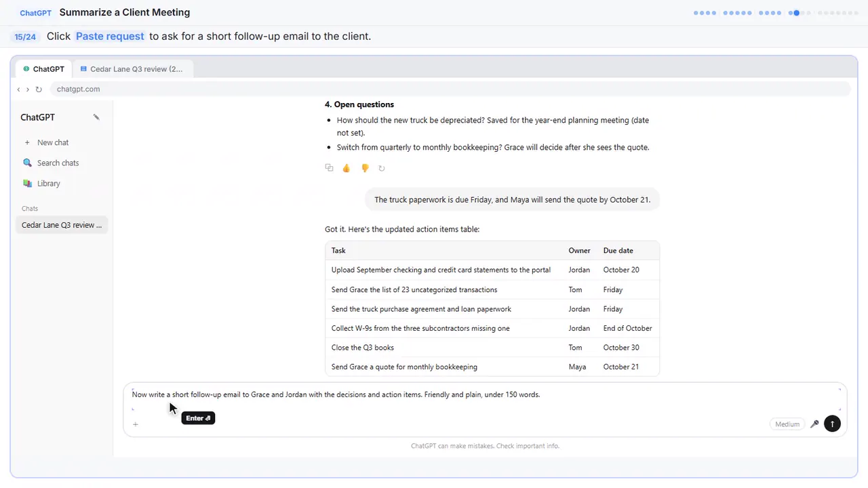Click the '4. Open questions' heading
Image resolution: width=868 pixels, height=488 pixels.
point(359,104)
